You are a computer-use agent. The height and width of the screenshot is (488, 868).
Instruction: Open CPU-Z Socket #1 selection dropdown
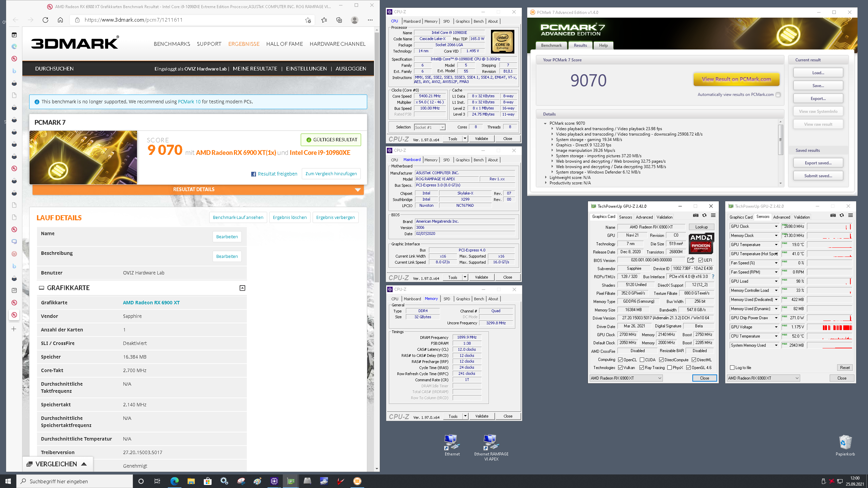(430, 127)
